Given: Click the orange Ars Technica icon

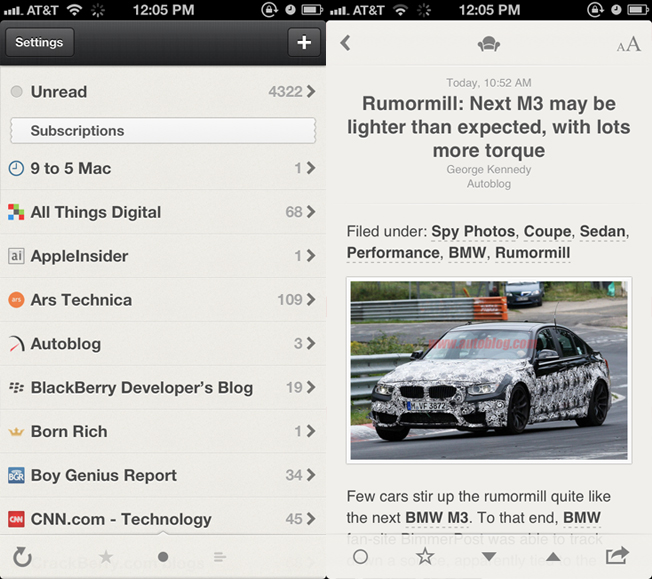Looking at the screenshot, I should pos(16,300).
